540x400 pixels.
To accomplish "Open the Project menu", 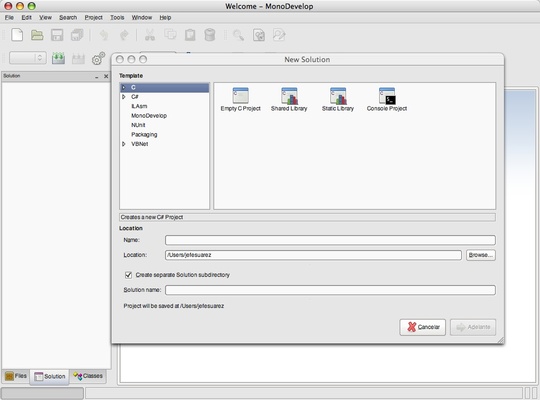I will point(93,17).
